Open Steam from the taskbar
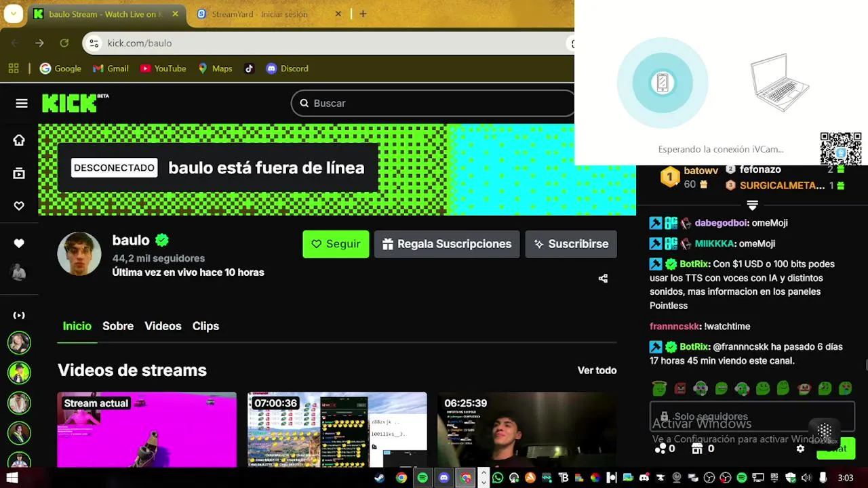The width and height of the screenshot is (868, 488). [380, 478]
